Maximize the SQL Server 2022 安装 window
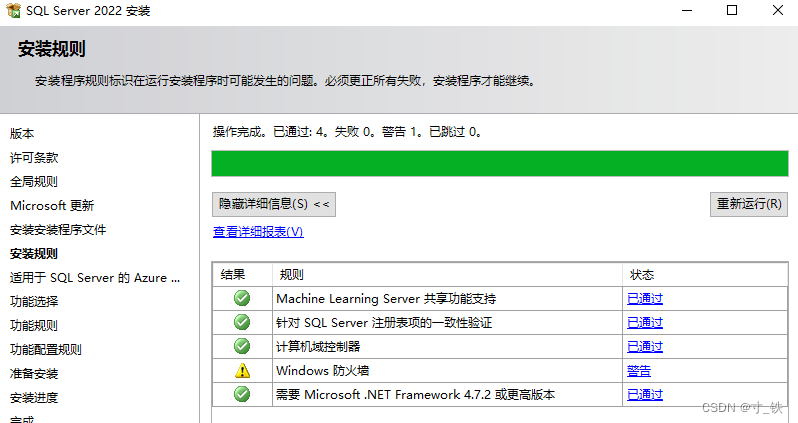This screenshot has width=798, height=423. click(732, 10)
